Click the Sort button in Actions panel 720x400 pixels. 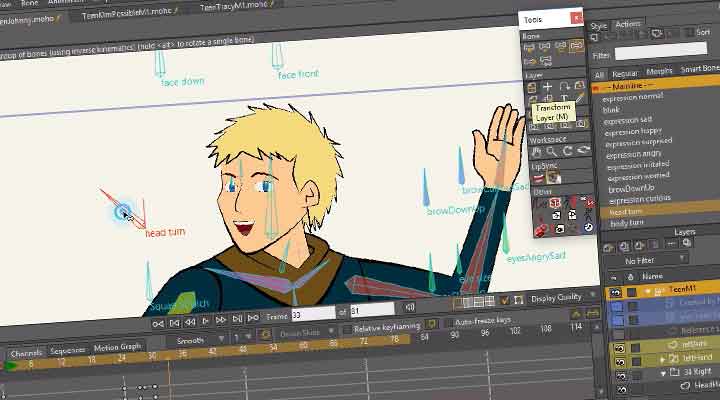(703, 32)
